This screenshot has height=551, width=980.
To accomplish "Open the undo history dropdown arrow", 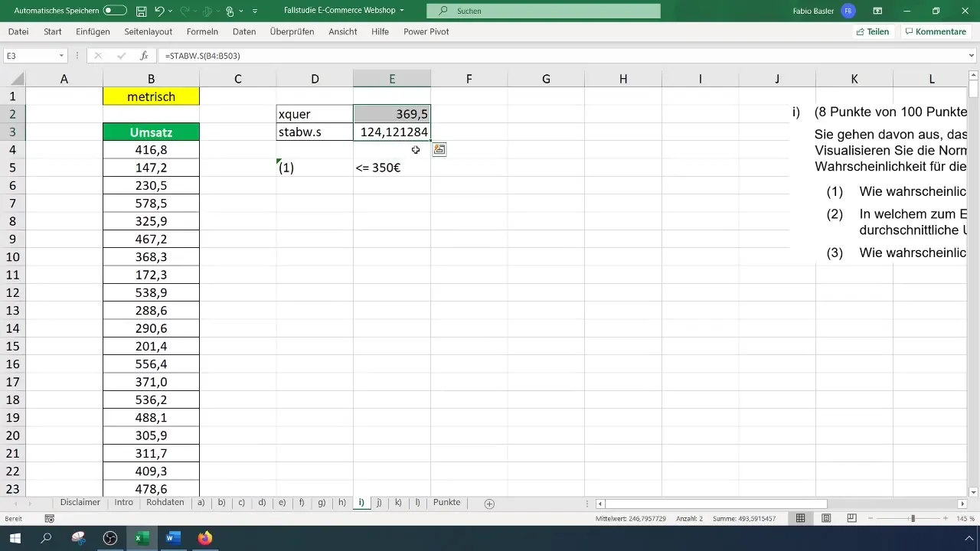I will coord(169,11).
